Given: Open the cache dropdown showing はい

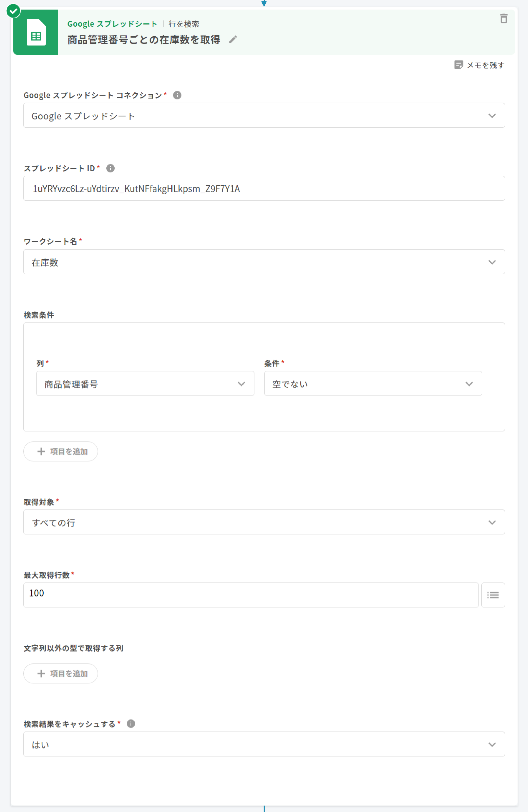Looking at the screenshot, I should click(264, 745).
